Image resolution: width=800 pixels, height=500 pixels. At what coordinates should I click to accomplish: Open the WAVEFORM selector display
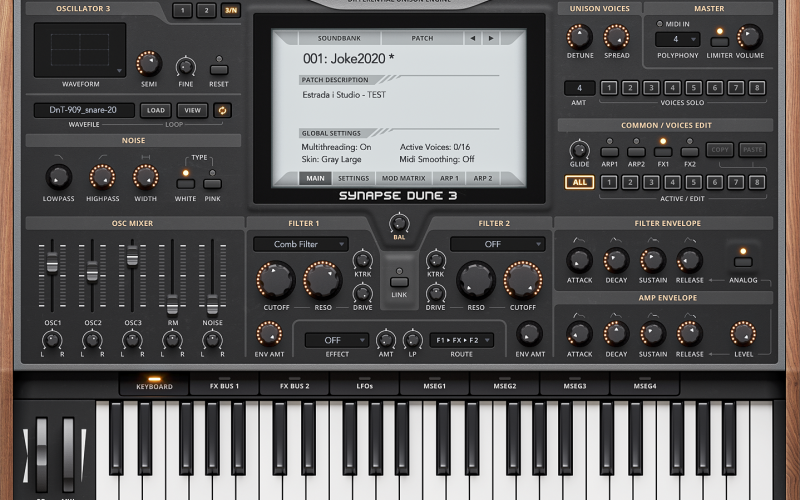pyautogui.click(x=80, y=50)
